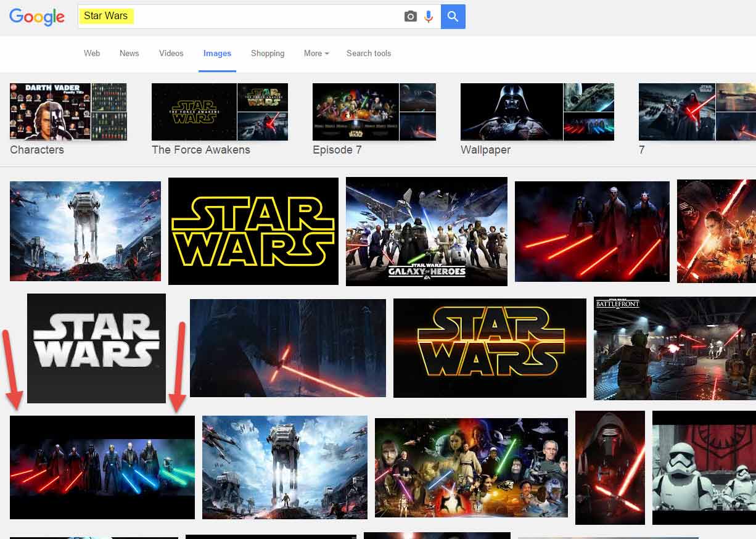
Task: Open the Galaxy of Heroes image
Action: point(427,232)
